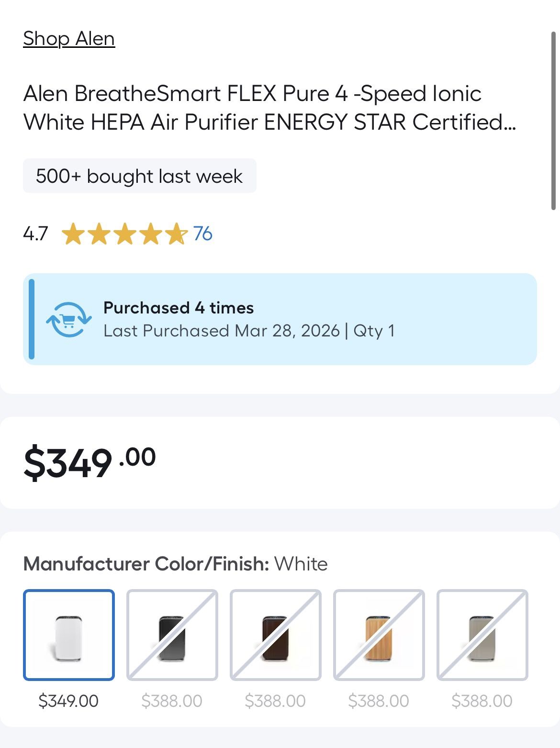Select the gray graphite finish swatch
The image size is (560, 748).
[x=482, y=635]
